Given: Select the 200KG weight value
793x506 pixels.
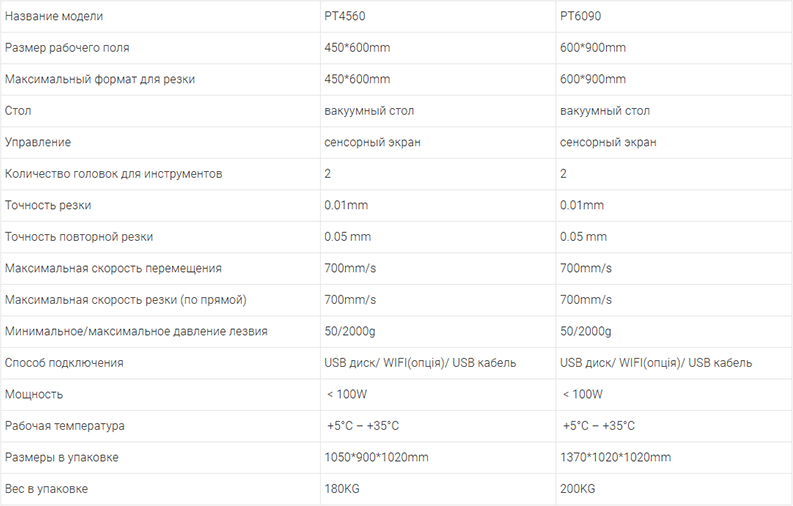Looking at the screenshot, I should coord(578,489).
